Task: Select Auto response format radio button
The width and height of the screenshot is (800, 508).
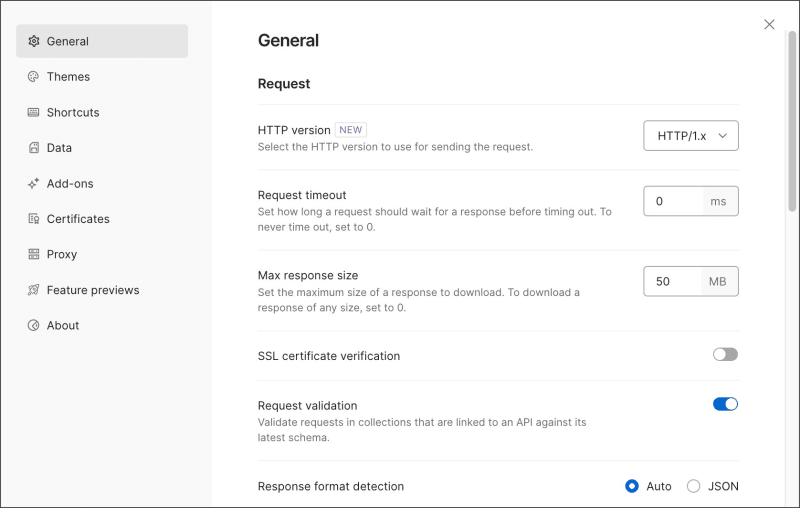Action: coord(632,486)
